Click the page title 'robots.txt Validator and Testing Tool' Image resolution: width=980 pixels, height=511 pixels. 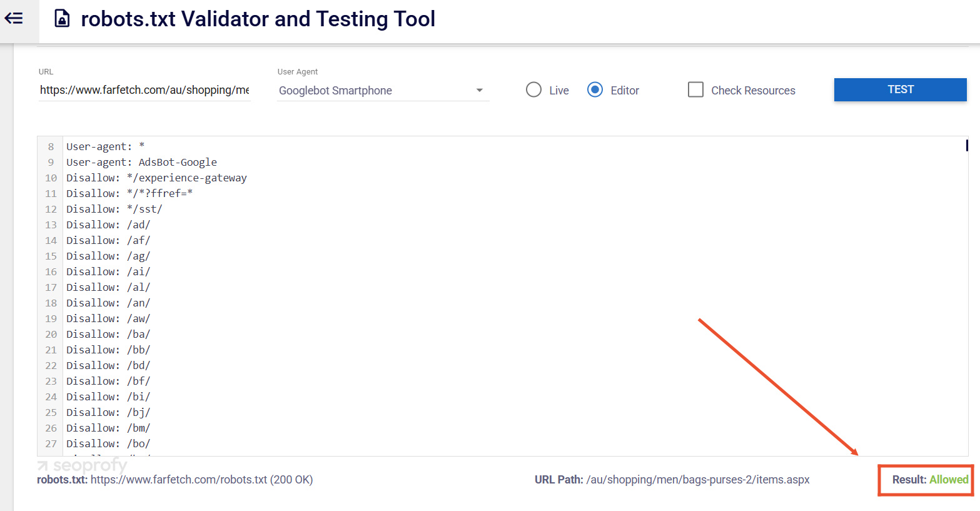point(258,19)
